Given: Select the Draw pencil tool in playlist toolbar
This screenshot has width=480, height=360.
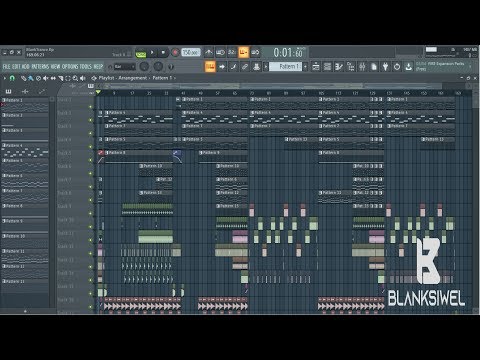Looking at the screenshot, I should pyautogui.click(x=23, y=78).
